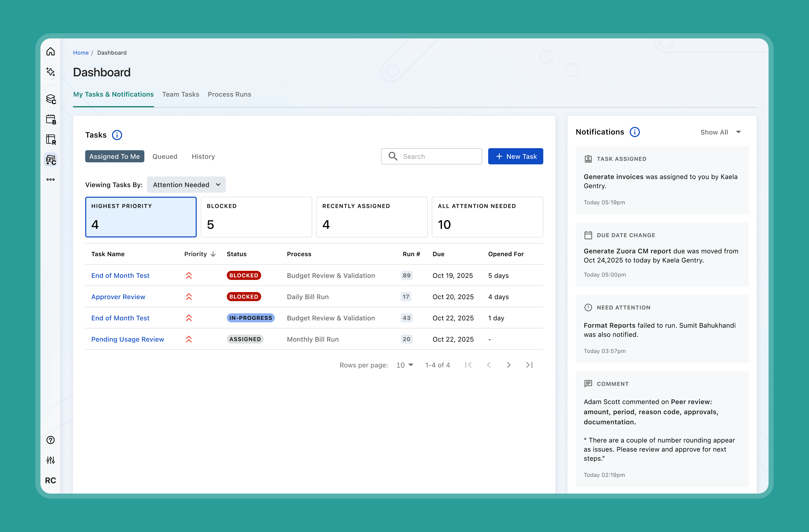Viewport: 809px width, 532px height.
Task: Open the stacked coins C sidebar icon
Action: (x=51, y=99)
